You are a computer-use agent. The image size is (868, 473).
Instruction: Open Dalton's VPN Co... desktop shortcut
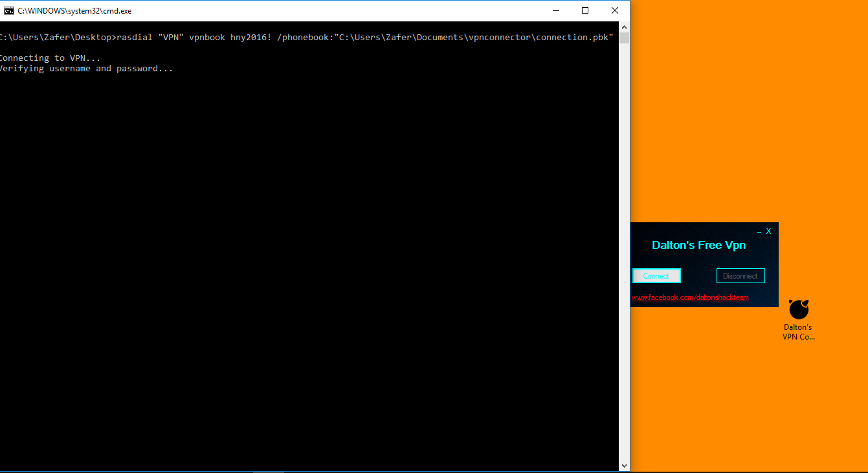(x=798, y=319)
